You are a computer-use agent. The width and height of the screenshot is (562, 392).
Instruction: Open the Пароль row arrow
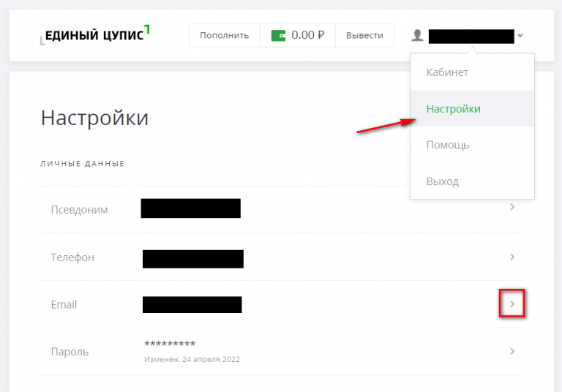pyautogui.click(x=512, y=351)
